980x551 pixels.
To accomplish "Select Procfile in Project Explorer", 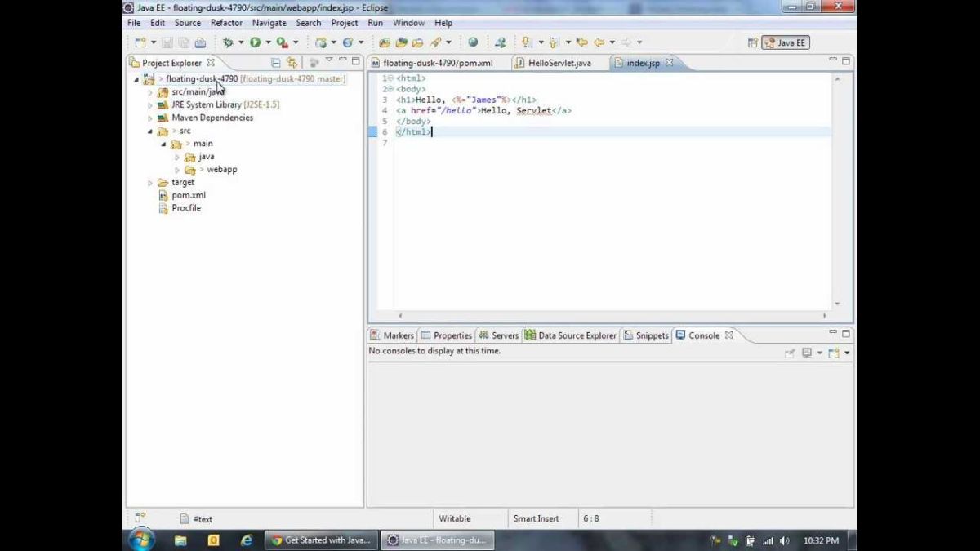I will tap(186, 208).
